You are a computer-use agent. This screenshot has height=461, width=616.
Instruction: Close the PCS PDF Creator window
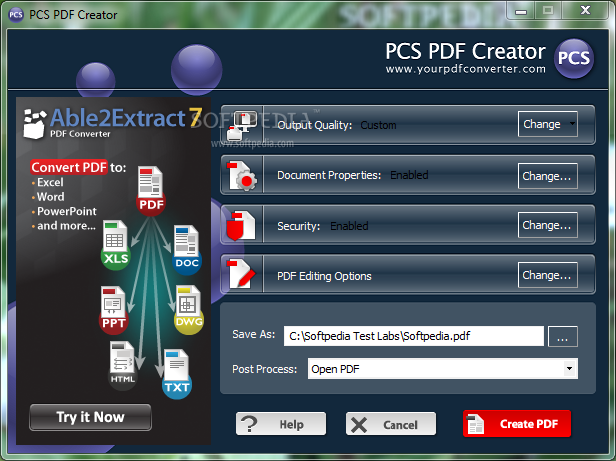(x=585, y=11)
